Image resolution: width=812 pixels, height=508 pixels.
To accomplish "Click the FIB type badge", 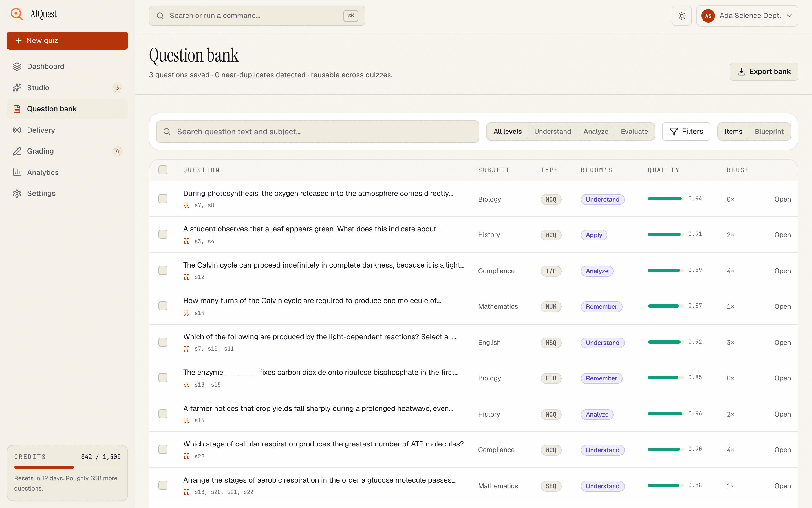I will point(551,378).
